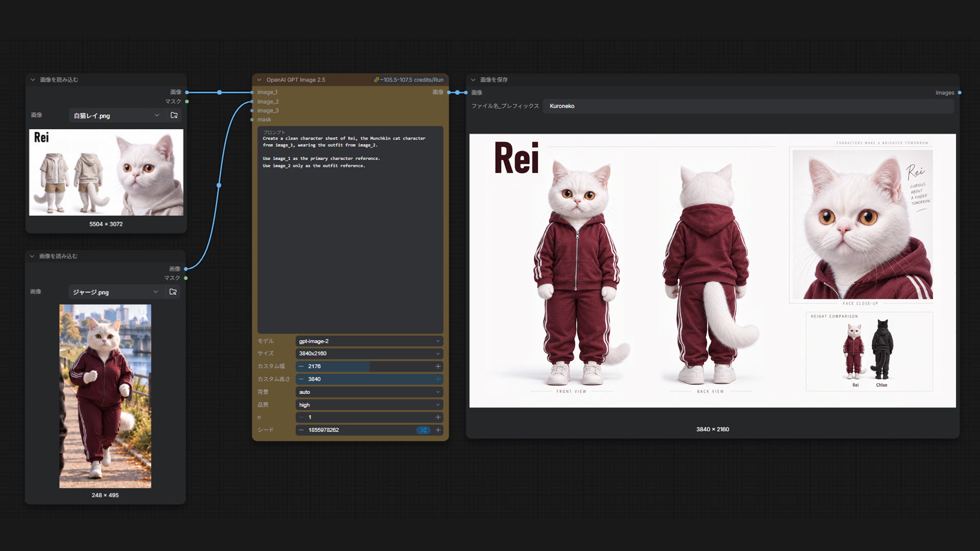Click GPT Image node 画像 output socket
Screen dimensions: 980x551
coord(449,92)
